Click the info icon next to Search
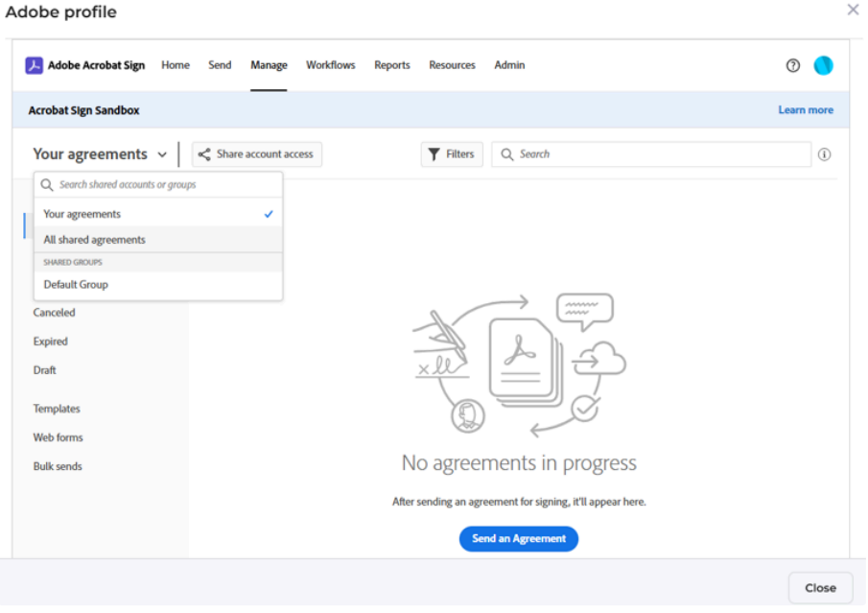The image size is (868, 613). [824, 154]
